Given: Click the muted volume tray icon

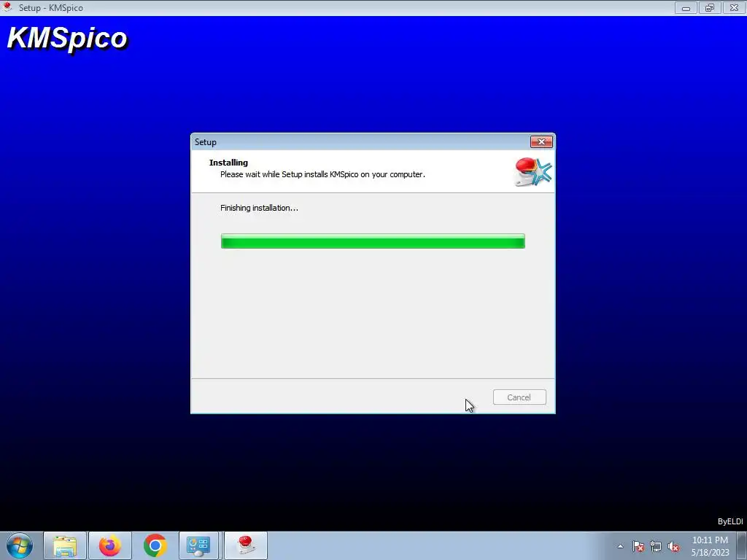Looking at the screenshot, I should coord(673,546).
